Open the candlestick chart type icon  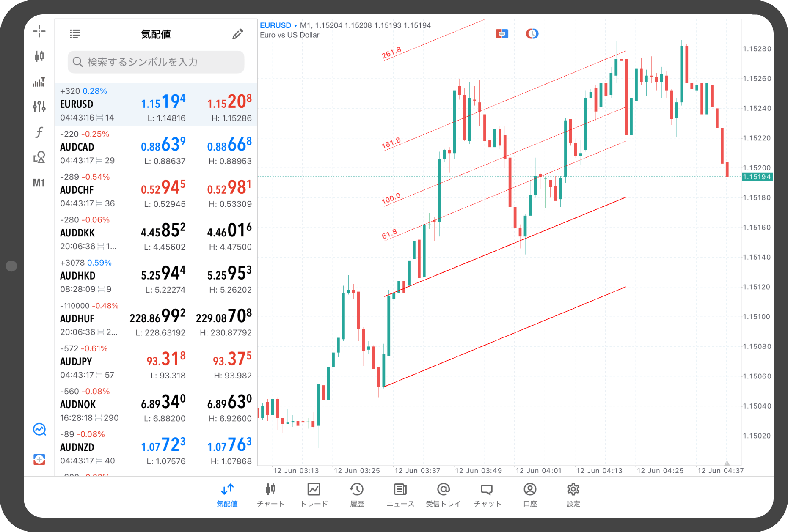coord(39,56)
